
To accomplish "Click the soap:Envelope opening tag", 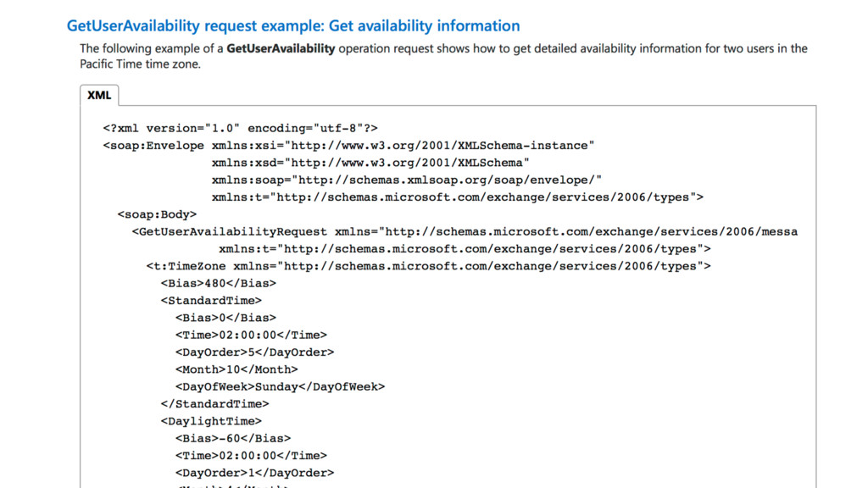I will [153, 146].
